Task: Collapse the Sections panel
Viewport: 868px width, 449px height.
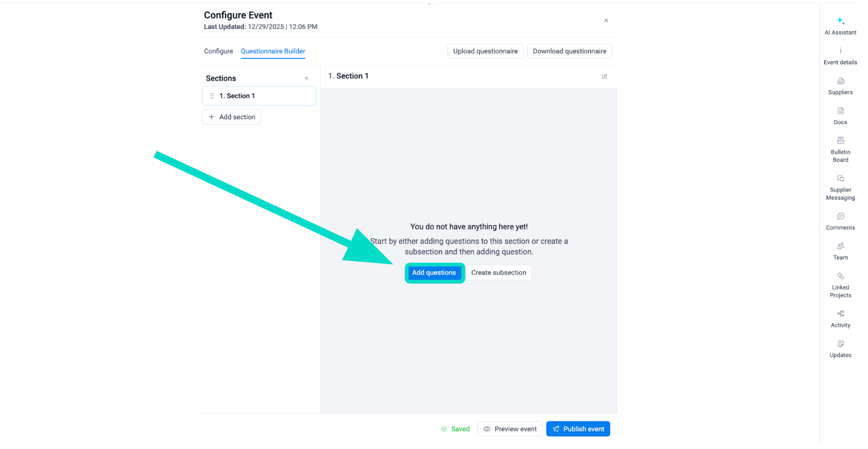Action: coord(306,79)
